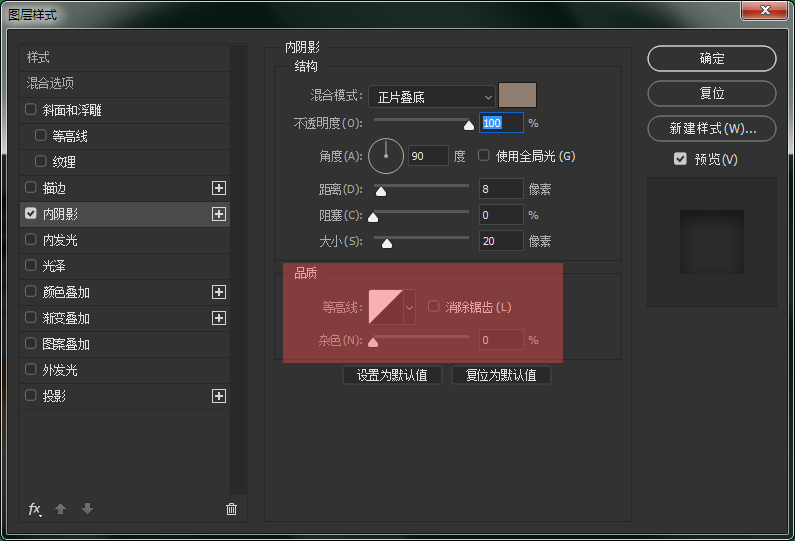Screen dimensions: 795x541
Task: Toggle the 使用全局光 checkbox
Action: pyautogui.click(x=484, y=156)
